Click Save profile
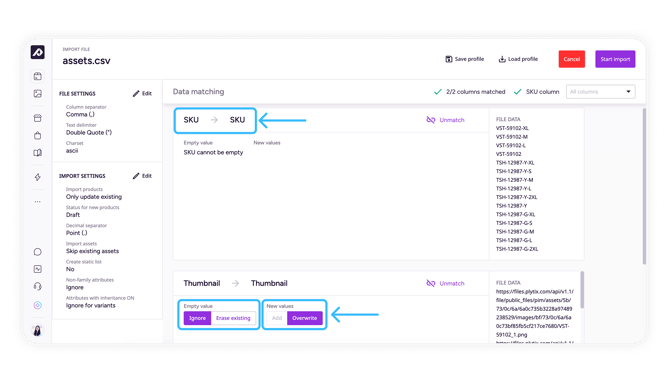The height and width of the screenshot is (382, 670). pyautogui.click(x=464, y=59)
